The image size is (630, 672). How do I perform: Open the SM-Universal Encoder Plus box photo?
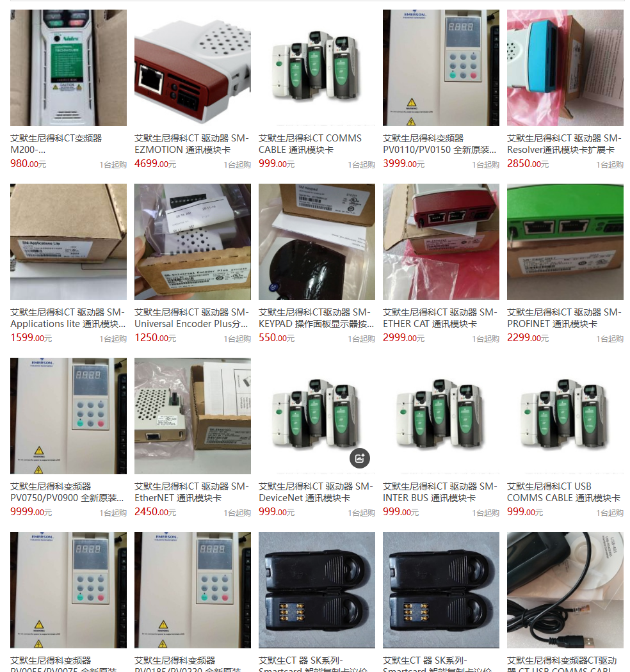(x=193, y=242)
